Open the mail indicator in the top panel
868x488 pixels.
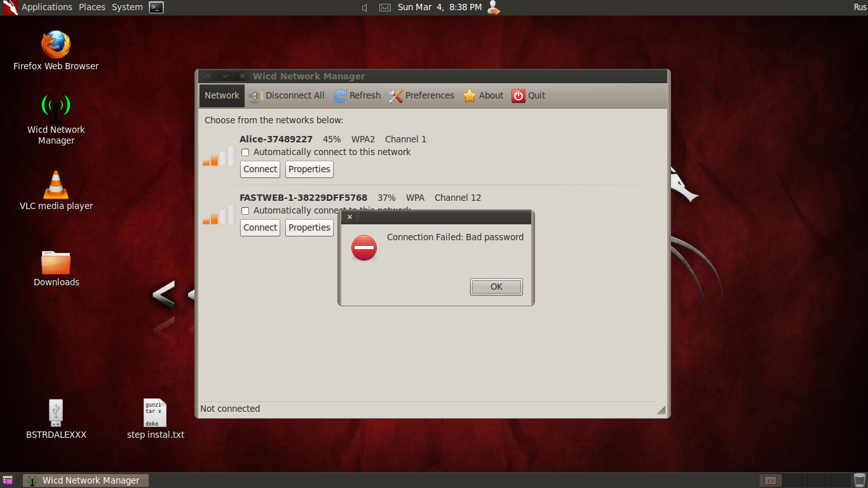384,8
